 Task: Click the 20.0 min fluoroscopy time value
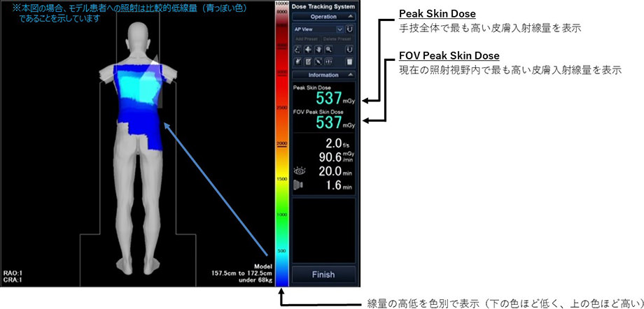[x=330, y=171]
